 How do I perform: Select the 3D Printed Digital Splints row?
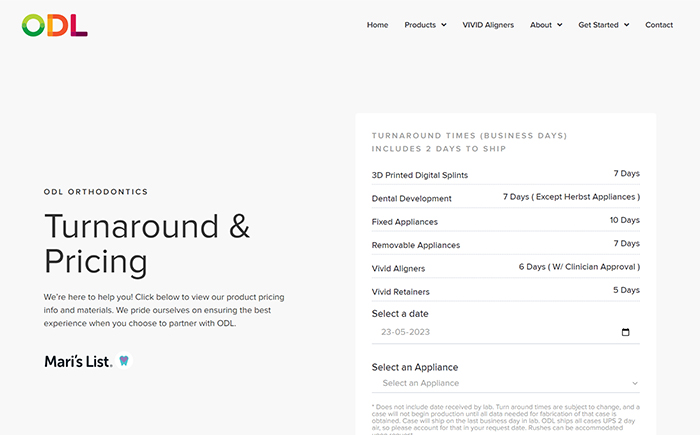pyautogui.click(x=505, y=174)
